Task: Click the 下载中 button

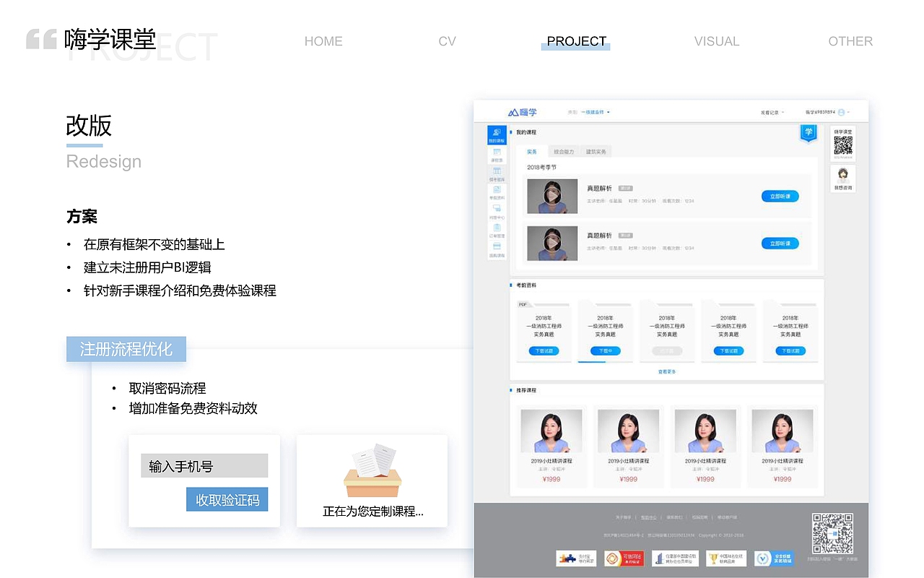Action: (x=605, y=350)
